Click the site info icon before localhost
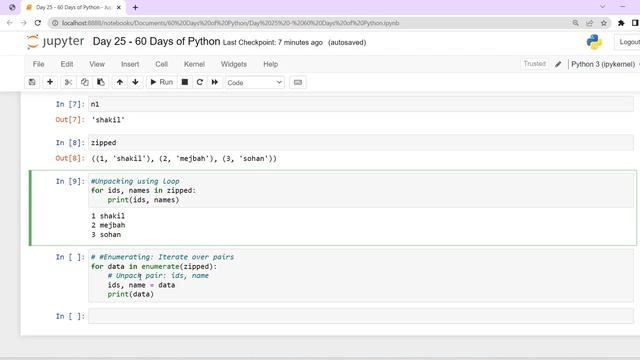Viewport: 640px width, 360px height. 55,23
